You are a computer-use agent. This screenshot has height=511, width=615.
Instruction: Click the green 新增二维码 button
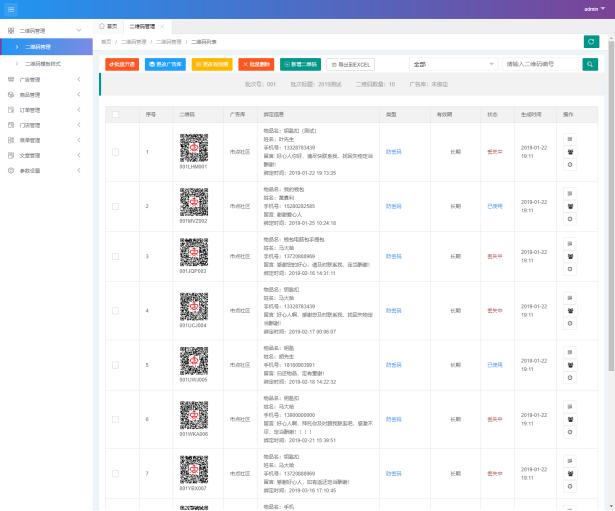tap(300, 64)
